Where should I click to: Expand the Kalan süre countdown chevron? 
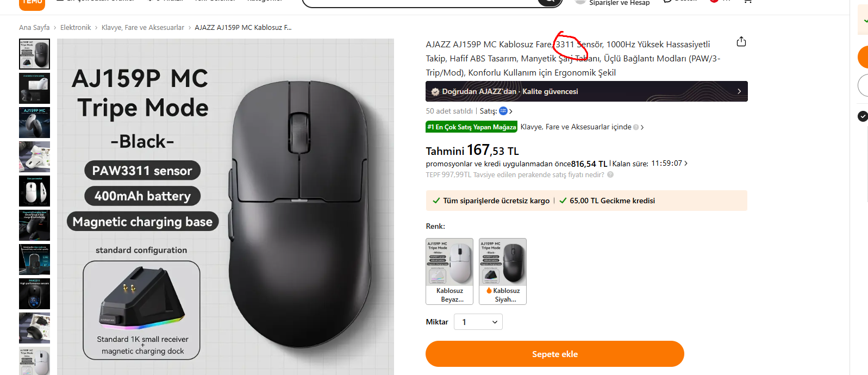point(686,163)
